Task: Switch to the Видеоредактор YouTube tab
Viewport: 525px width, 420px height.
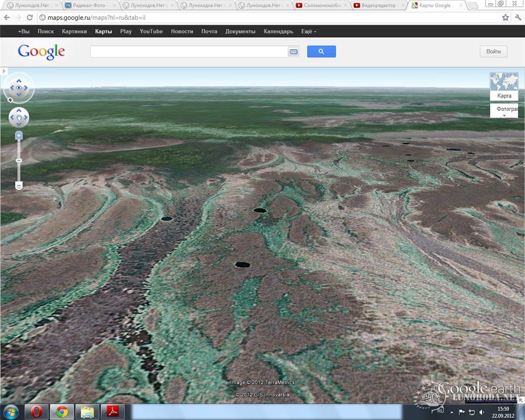Action: pyautogui.click(x=378, y=5)
